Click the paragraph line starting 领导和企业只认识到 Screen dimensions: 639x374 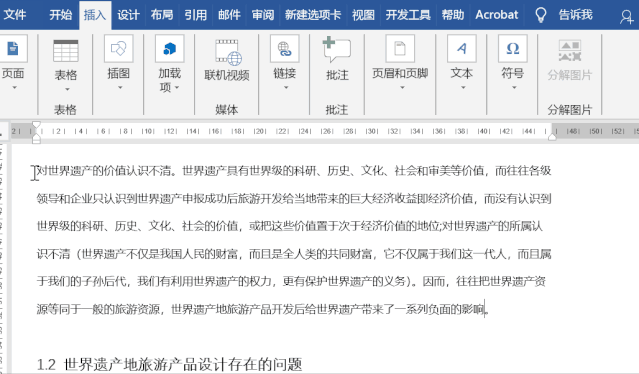(x=294, y=198)
